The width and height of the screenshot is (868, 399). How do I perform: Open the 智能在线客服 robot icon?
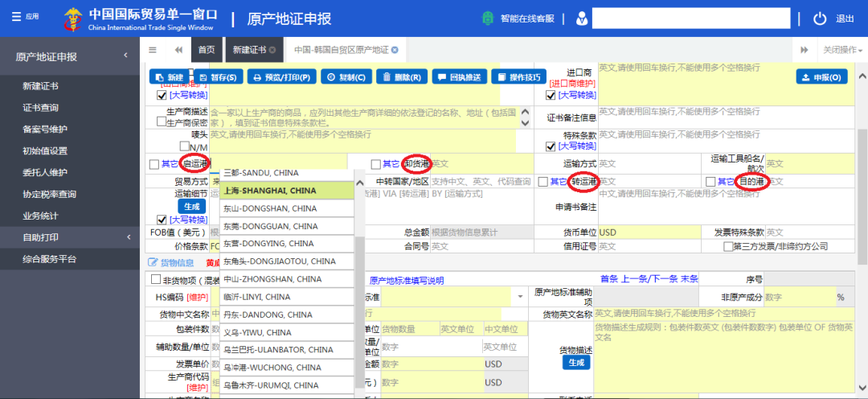point(489,19)
